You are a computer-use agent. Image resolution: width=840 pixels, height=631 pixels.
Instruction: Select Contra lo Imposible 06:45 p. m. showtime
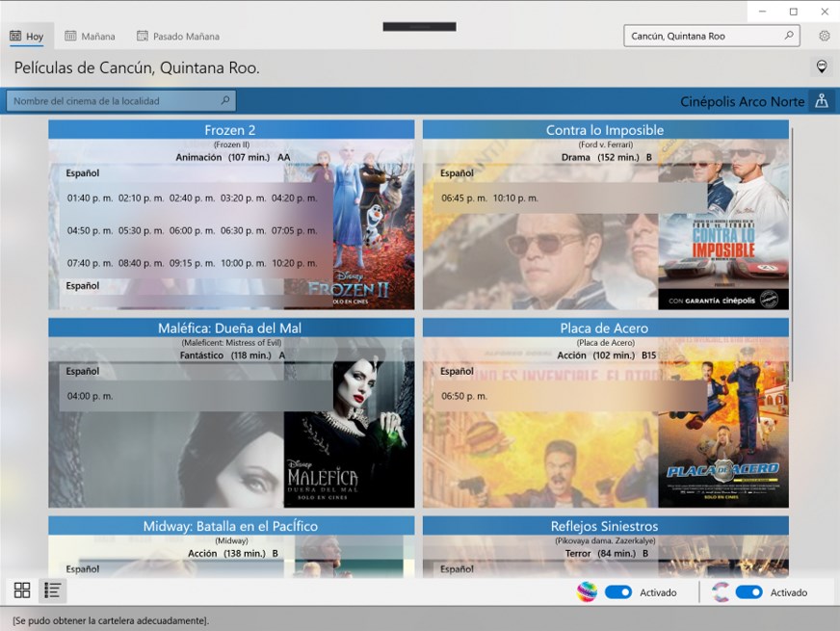tap(464, 198)
